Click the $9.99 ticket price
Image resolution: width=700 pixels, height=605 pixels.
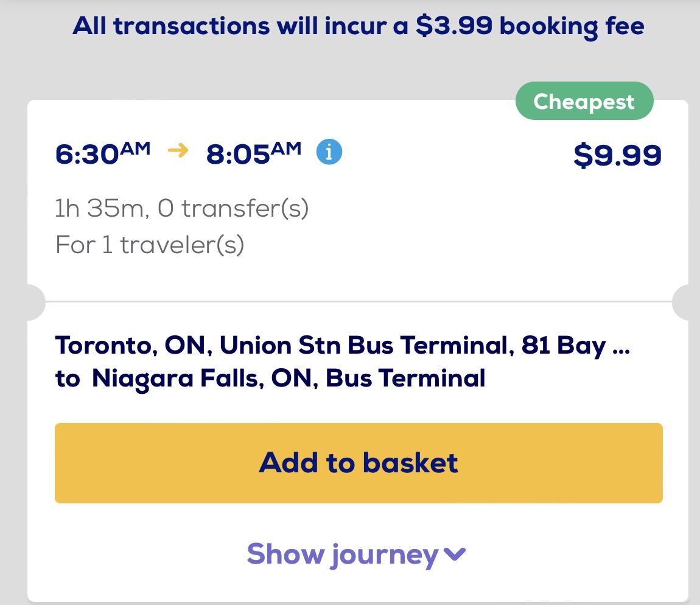(617, 156)
